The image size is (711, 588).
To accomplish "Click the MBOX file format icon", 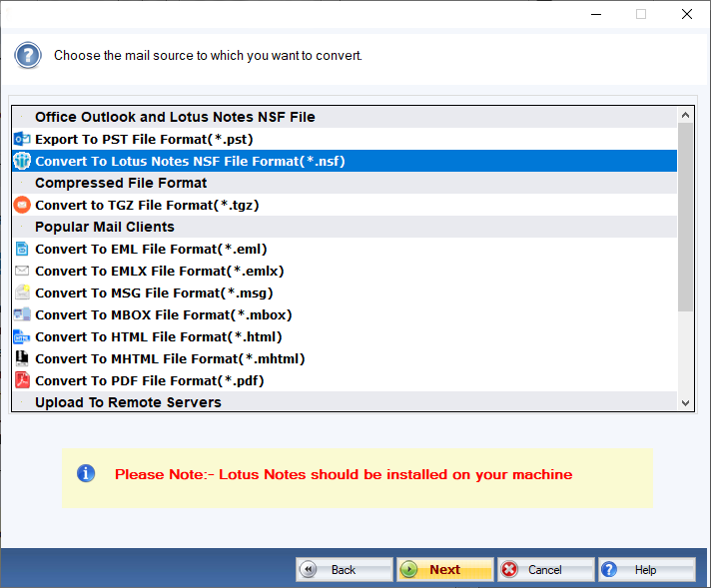I will tap(22, 314).
